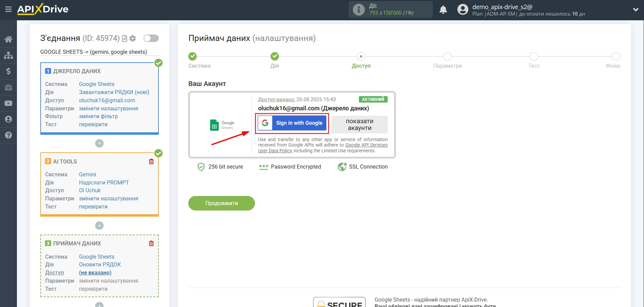
Task: Click the AI TOOLS block header
Action: (65, 161)
